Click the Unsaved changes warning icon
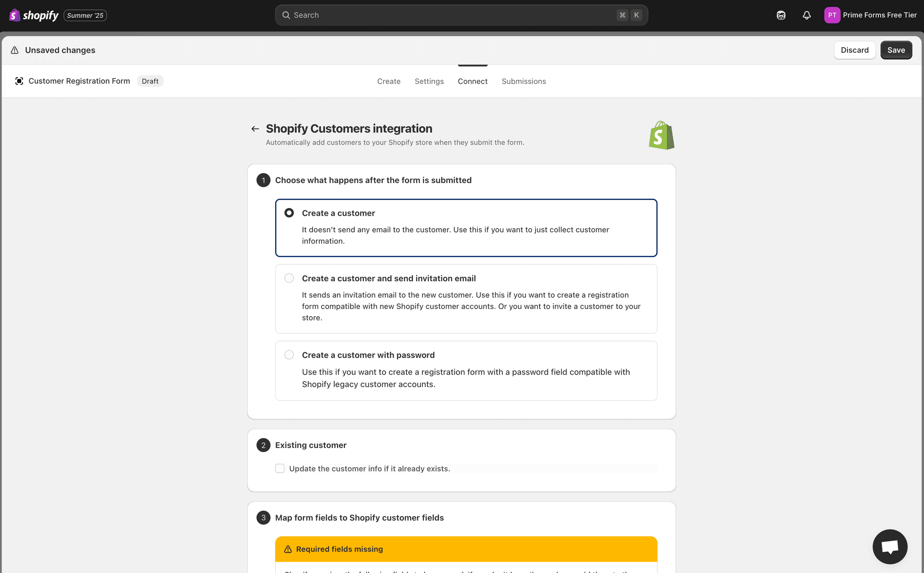Image resolution: width=924 pixels, height=573 pixels. point(14,50)
